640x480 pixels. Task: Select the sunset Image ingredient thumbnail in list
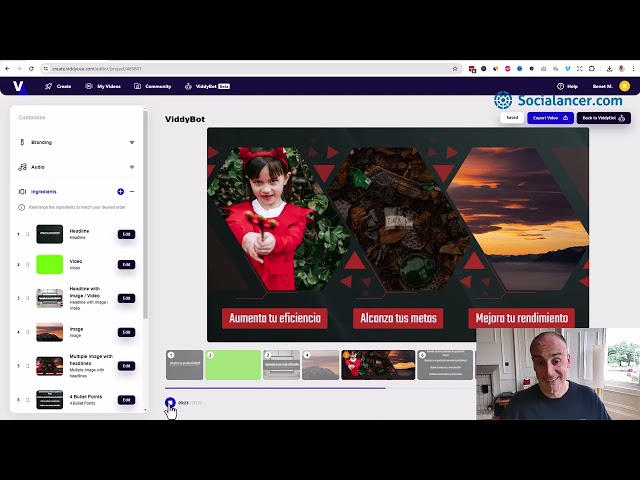[x=49, y=332]
